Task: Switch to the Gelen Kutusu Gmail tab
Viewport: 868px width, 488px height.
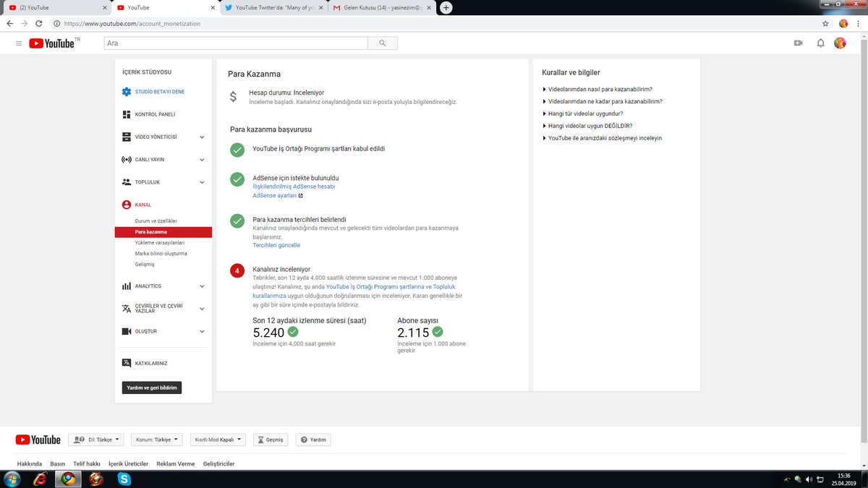Action: [381, 7]
